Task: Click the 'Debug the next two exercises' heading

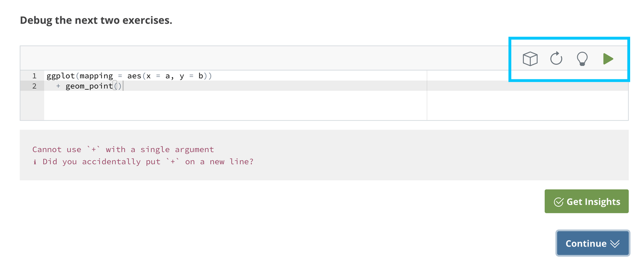Action: point(96,21)
